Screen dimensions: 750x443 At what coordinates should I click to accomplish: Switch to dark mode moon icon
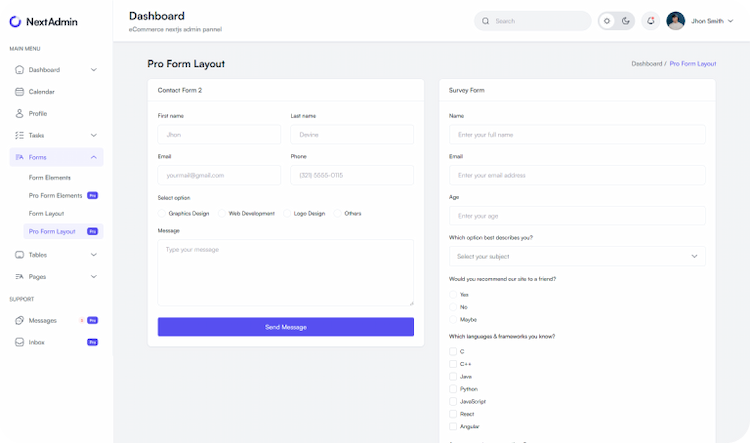click(x=626, y=21)
